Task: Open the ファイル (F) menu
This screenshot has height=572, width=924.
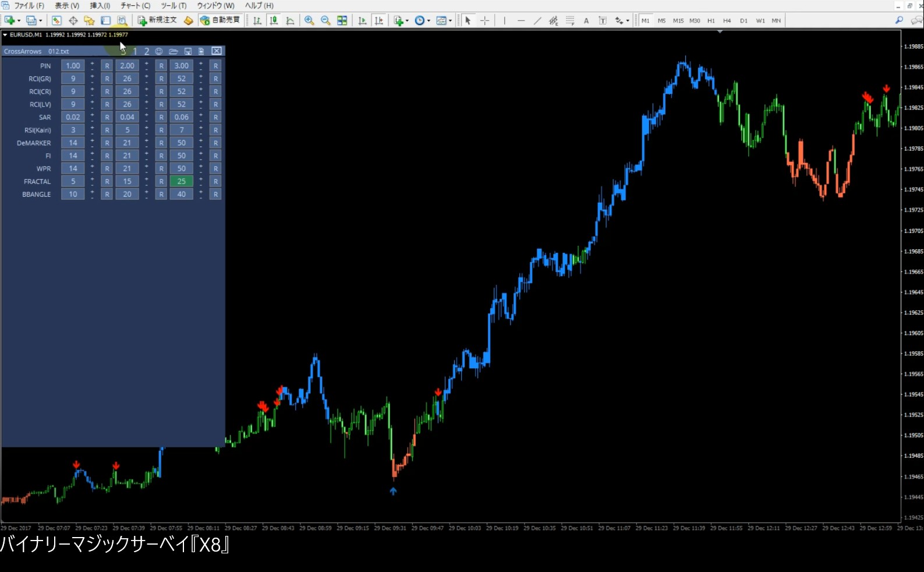Action: click(x=29, y=6)
